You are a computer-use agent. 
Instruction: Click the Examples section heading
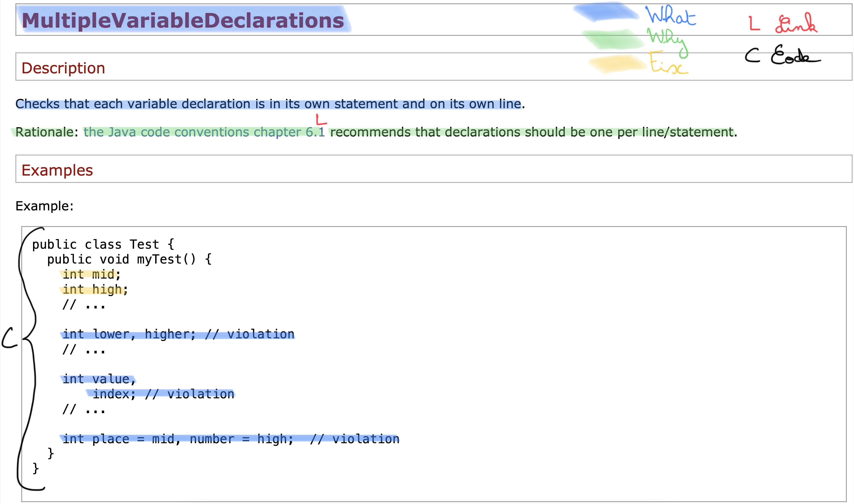click(57, 170)
